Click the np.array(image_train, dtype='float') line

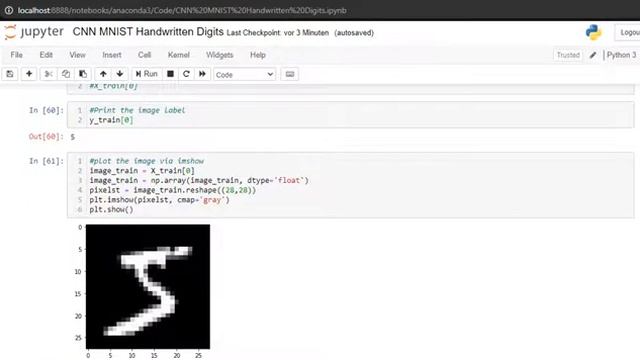199,180
